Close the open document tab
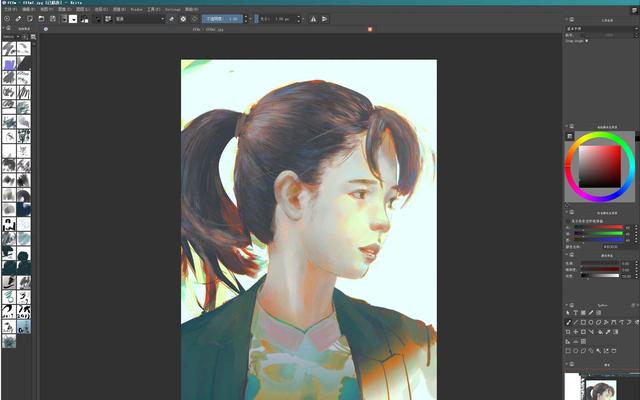Viewport: 640px width, 400px height. pos(371,30)
